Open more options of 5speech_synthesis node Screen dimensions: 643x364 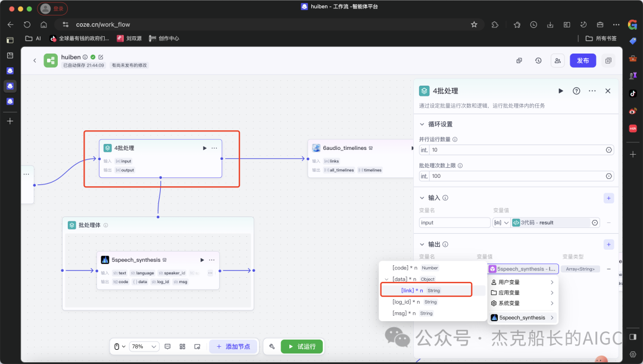(x=211, y=260)
